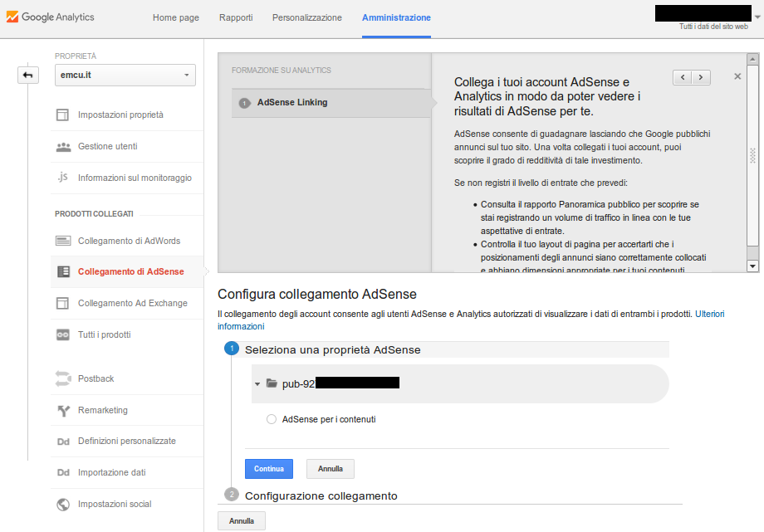Click the Remarketing fork icon
Image resolution: width=764 pixels, height=532 pixels.
click(x=63, y=411)
